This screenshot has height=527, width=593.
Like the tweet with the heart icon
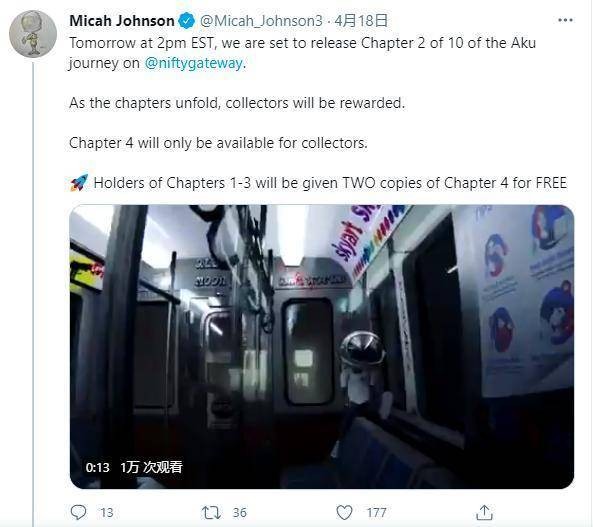click(344, 513)
